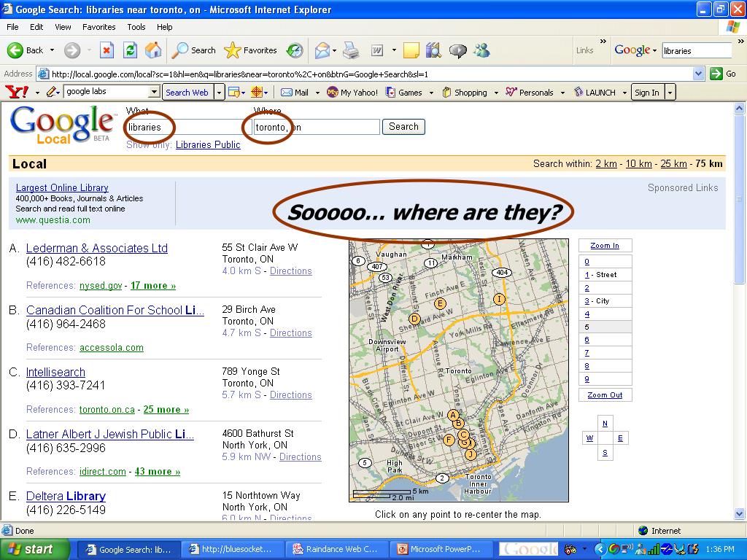Open the Windows start button
The width and height of the screenshot is (747, 560).
coord(35,550)
